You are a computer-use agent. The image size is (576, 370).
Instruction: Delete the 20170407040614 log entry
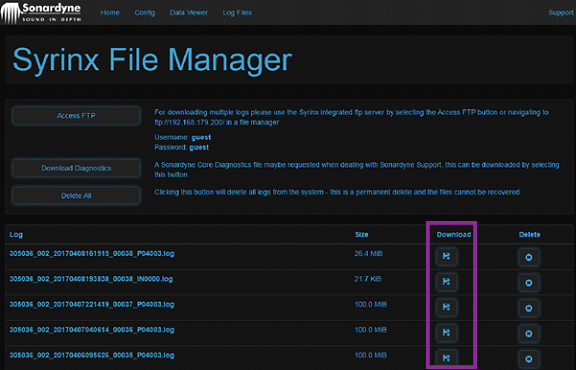coord(529,333)
